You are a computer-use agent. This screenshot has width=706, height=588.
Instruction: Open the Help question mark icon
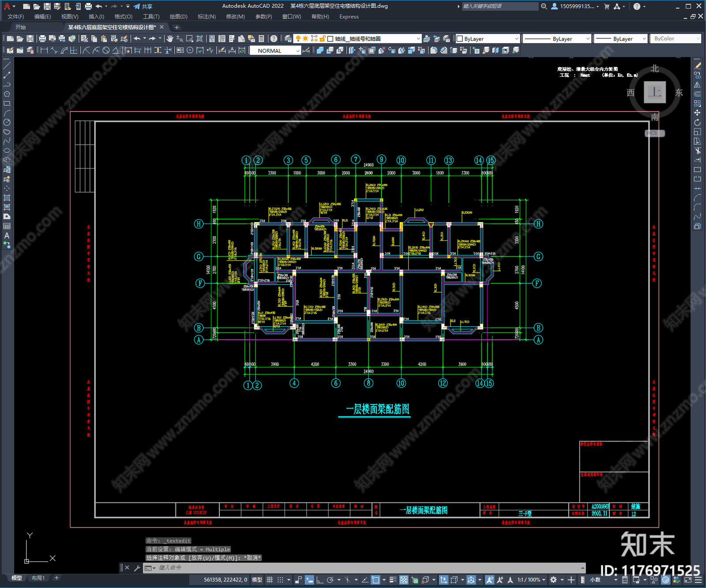[274, 39]
